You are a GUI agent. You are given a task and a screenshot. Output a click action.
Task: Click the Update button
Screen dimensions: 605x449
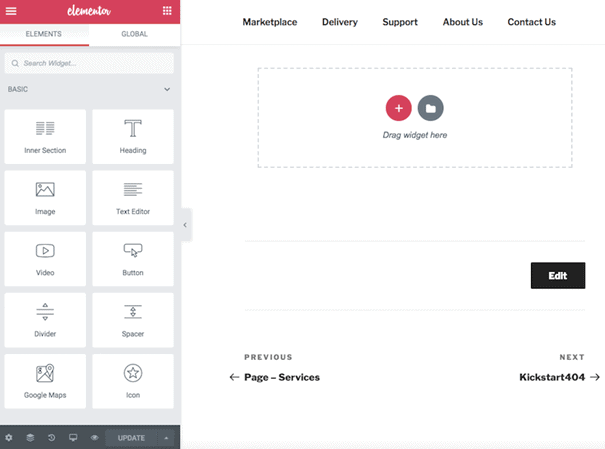click(x=131, y=438)
